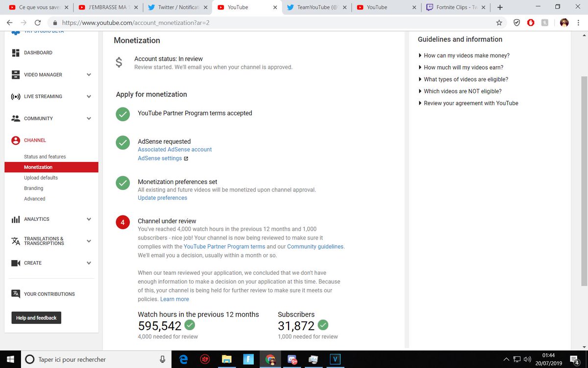
Task: Click the browser back arrow
Action: click(10, 23)
